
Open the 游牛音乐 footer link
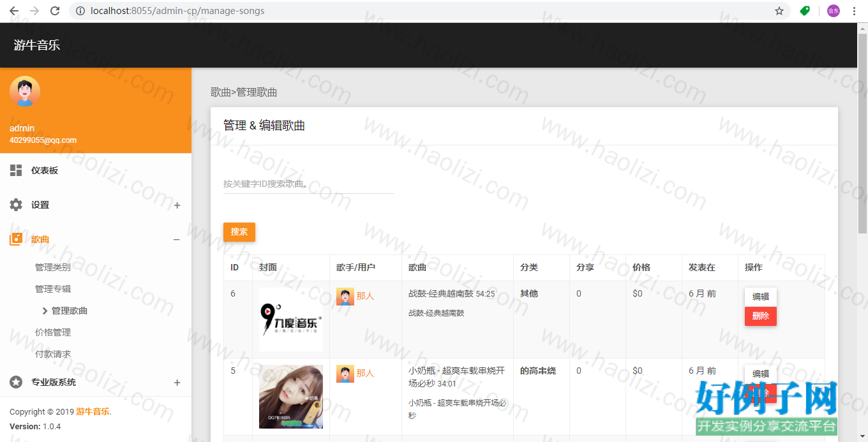[x=93, y=411]
